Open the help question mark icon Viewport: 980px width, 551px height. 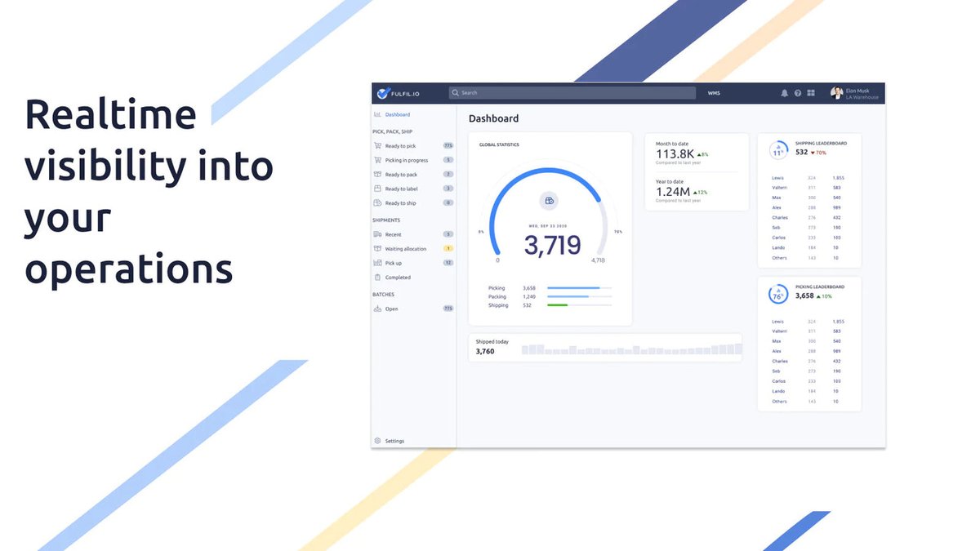pyautogui.click(x=798, y=93)
